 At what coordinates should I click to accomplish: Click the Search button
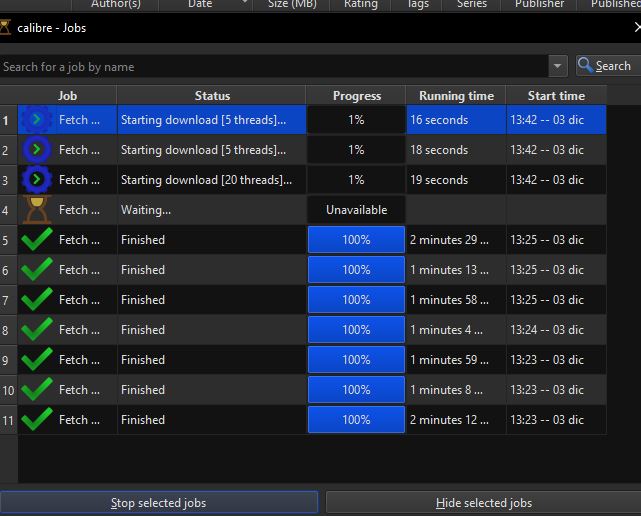[x=608, y=66]
